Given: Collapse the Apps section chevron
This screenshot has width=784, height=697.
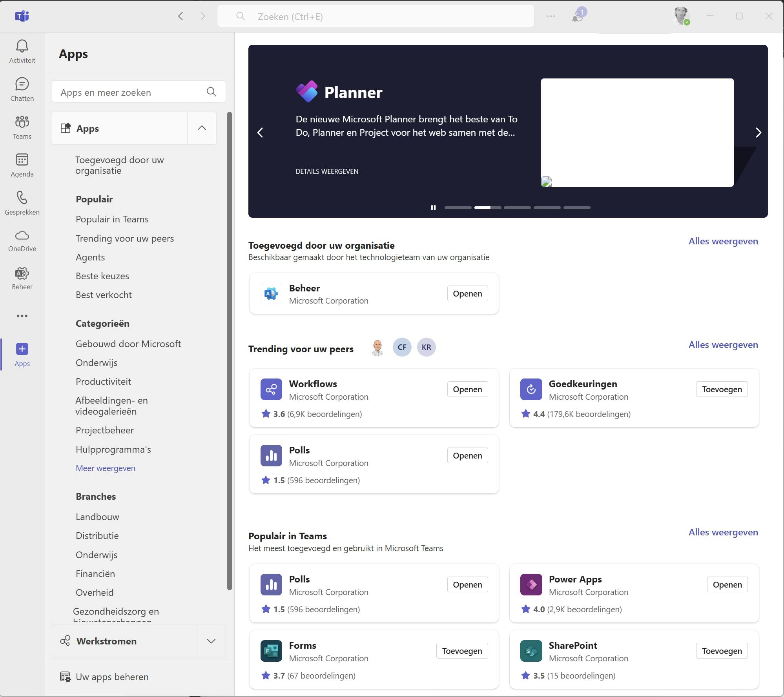Looking at the screenshot, I should (x=202, y=128).
